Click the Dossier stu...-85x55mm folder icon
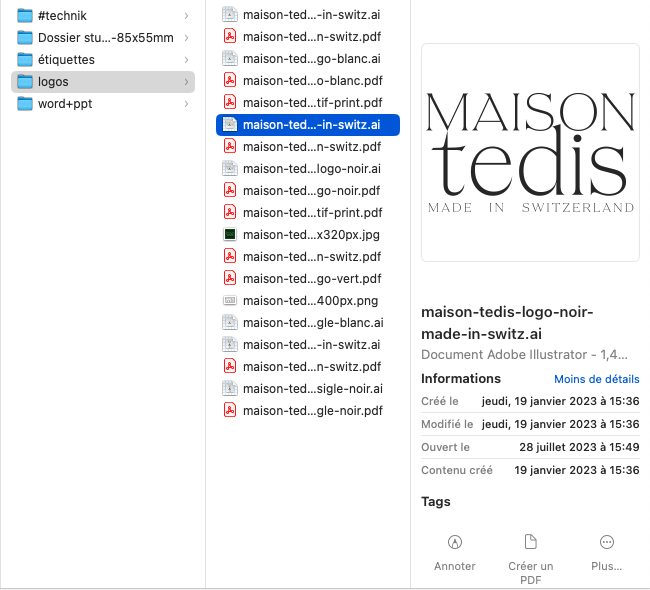 click(25, 38)
